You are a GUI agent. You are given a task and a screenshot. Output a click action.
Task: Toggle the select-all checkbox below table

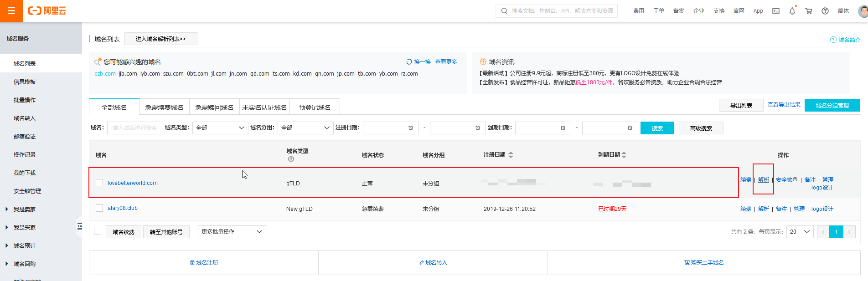click(x=98, y=231)
